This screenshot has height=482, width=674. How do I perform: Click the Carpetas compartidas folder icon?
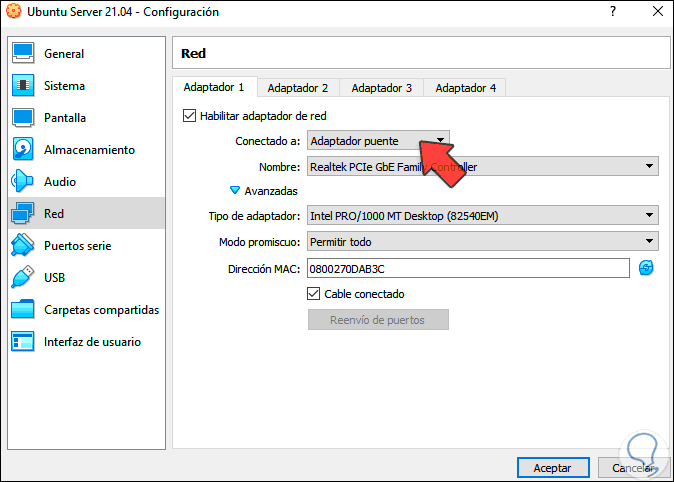tap(23, 309)
